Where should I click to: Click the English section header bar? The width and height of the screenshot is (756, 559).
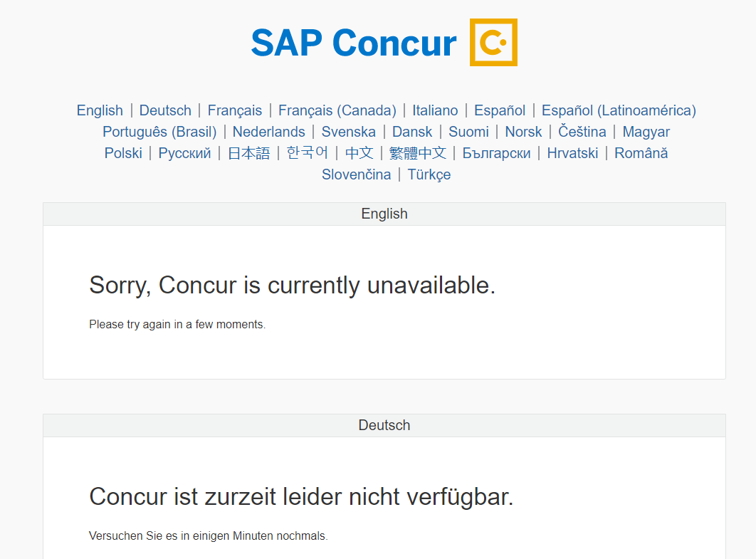point(384,214)
